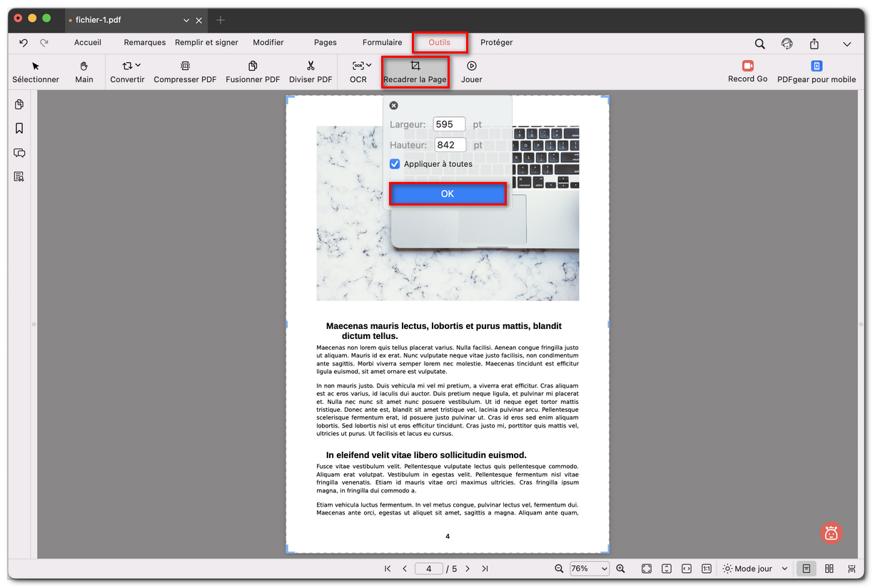Screen dimensions: 873x588
Task: Expand the OCR options dropdown
Action: (368, 65)
